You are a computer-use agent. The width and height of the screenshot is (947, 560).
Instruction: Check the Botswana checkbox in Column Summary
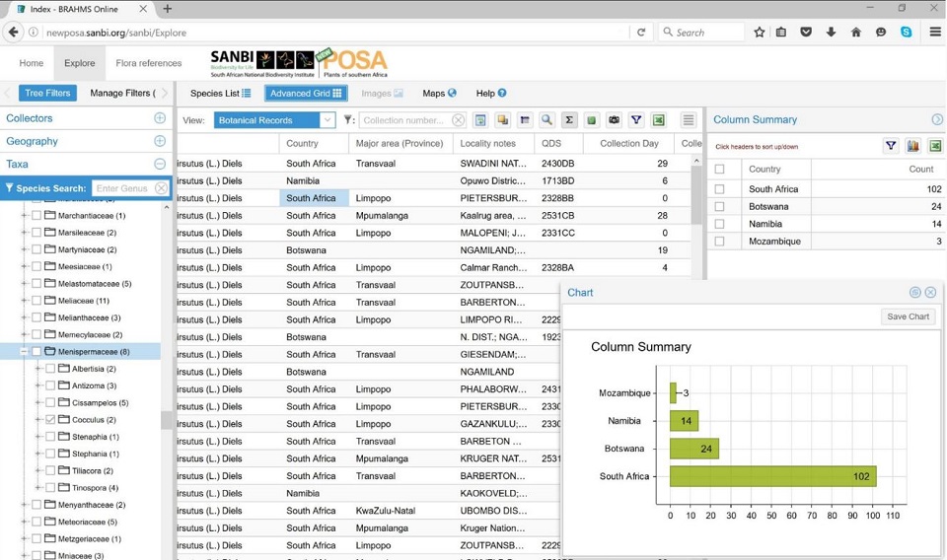pos(719,206)
